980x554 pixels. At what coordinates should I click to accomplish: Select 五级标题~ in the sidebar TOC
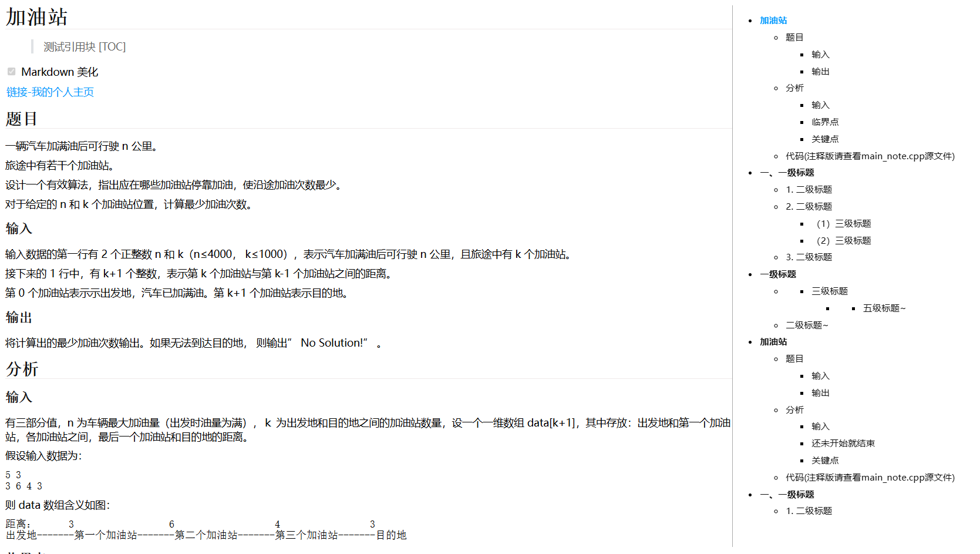(x=884, y=307)
